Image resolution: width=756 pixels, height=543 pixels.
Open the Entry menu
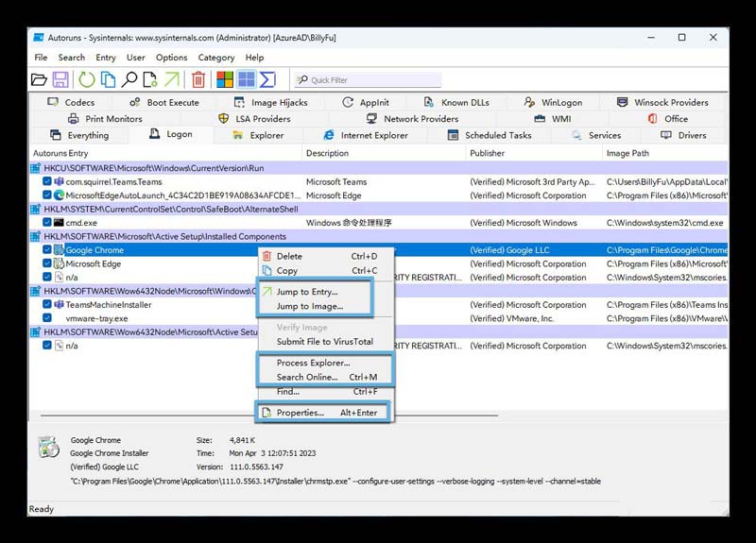click(x=106, y=58)
